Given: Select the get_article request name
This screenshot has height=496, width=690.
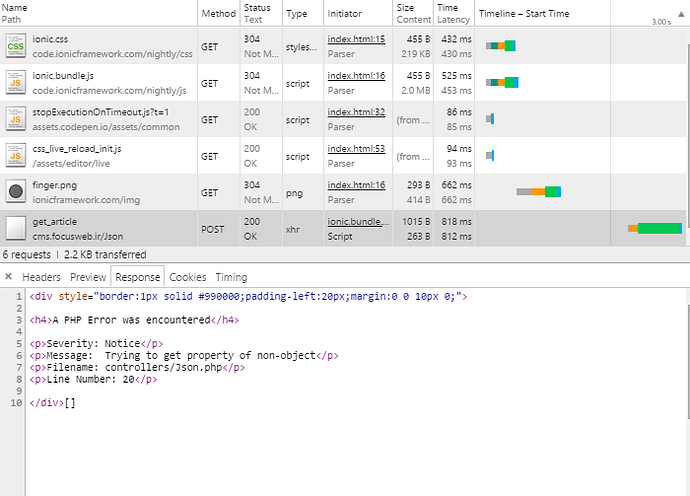Looking at the screenshot, I should (x=55, y=222).
